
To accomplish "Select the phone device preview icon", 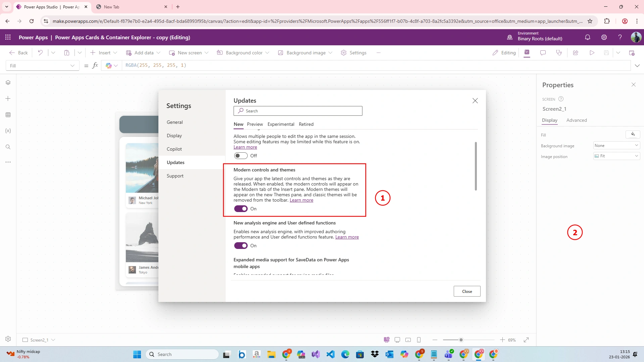I will (x=419, y=340).
